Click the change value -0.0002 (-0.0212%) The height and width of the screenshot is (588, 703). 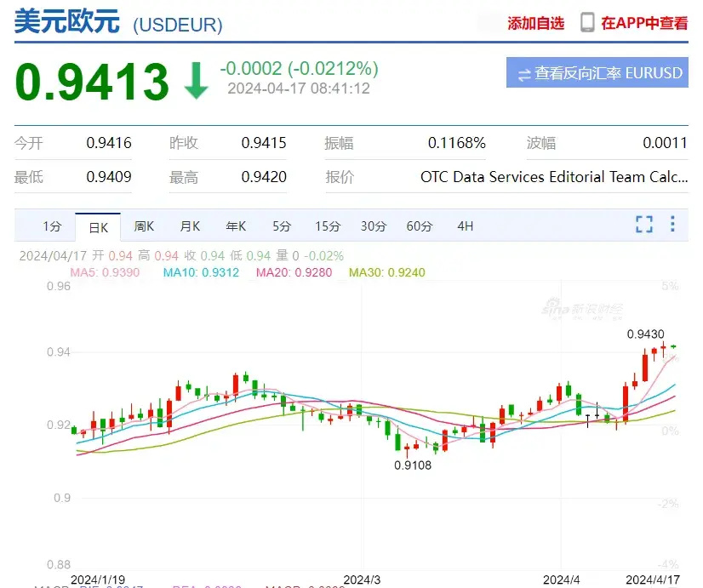299,69
